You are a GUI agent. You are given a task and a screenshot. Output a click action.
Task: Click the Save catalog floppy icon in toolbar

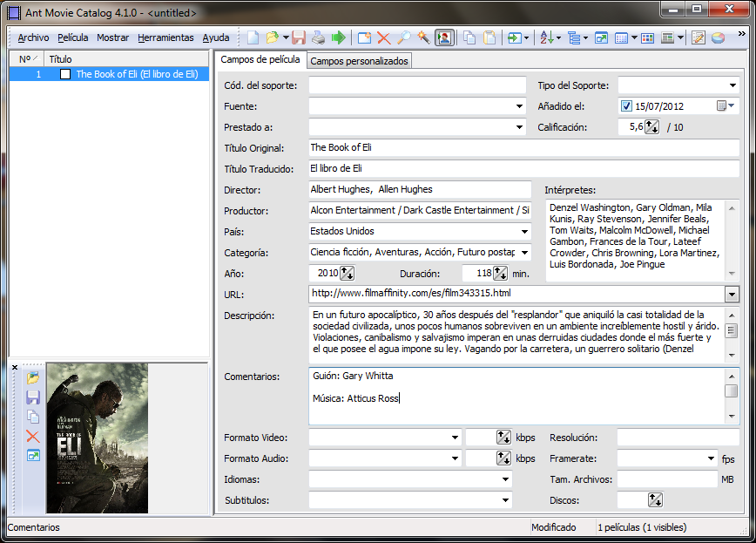point(299,37)
